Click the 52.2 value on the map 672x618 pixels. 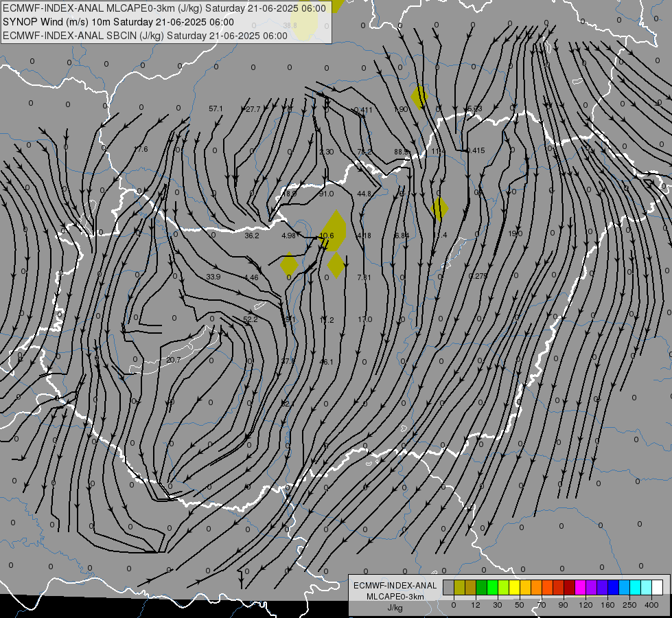tap(251, 319)
